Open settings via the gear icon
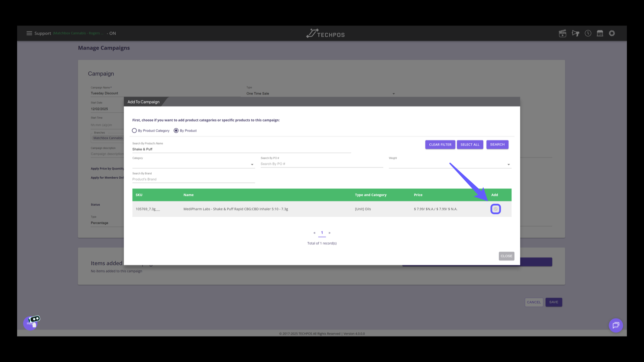Screen dimensions: 644x362 (x=612, y=33)
